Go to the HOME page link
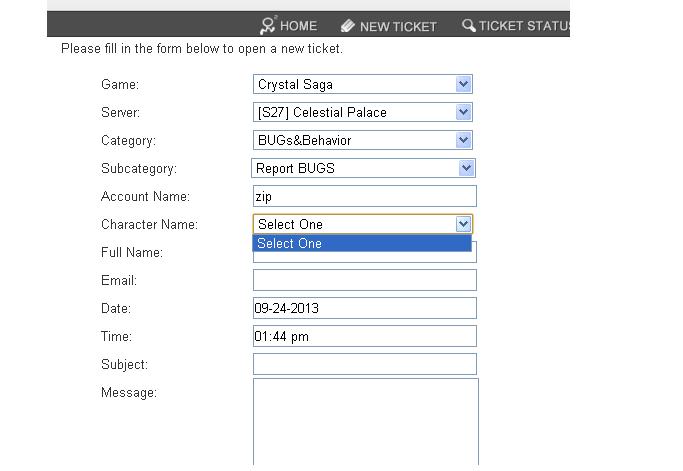The height and width of the screenshot is (471, 683). [298, 26]
